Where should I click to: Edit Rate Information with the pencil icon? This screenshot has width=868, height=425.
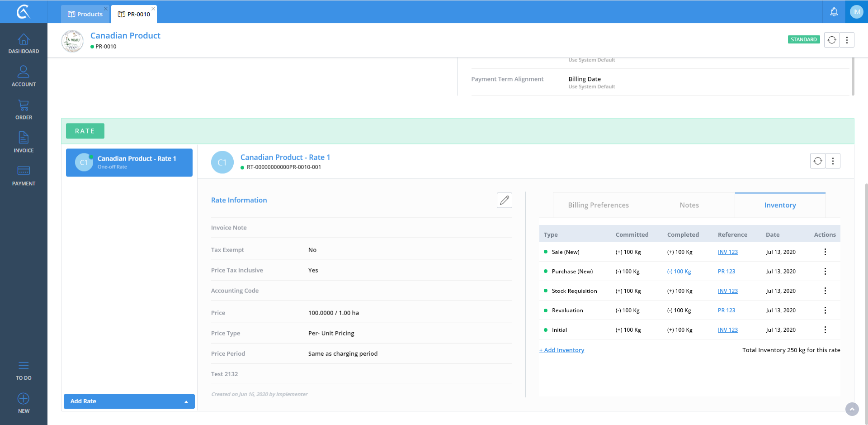click(x=504, y=200)
